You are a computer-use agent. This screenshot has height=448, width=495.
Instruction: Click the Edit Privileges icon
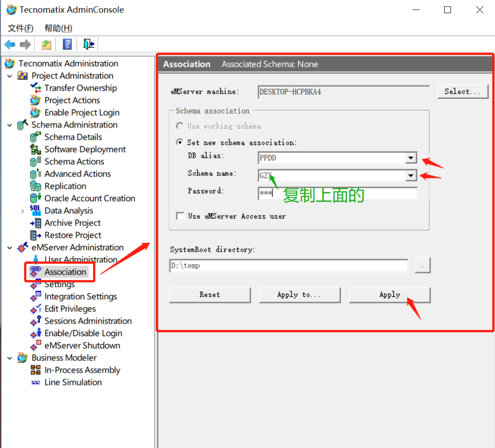tap(35, 309)
